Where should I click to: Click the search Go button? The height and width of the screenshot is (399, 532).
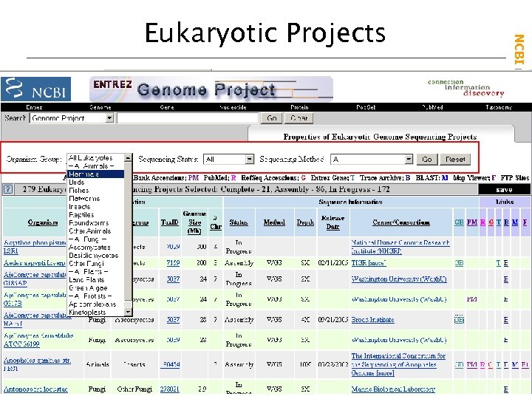[x=272, y=118]
